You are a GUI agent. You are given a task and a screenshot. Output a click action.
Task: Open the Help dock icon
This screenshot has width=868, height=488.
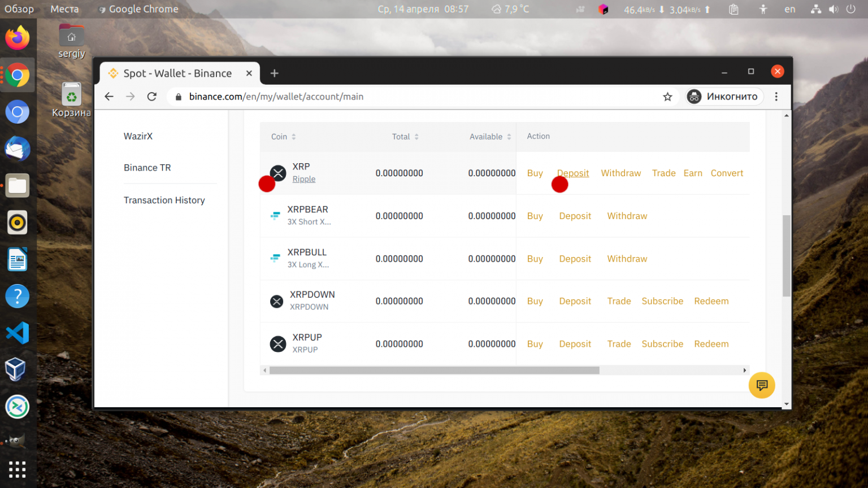click(18, 297)
